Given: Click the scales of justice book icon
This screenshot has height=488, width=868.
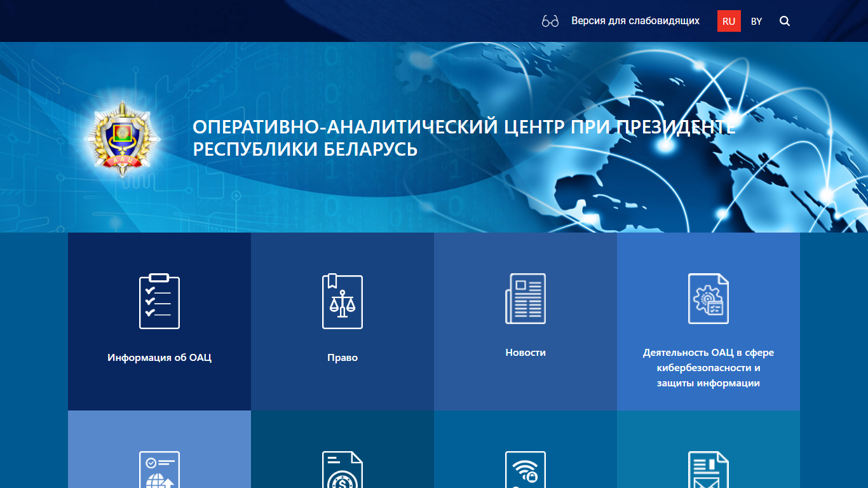Looking at the screenshot, I should coord(342,301).
